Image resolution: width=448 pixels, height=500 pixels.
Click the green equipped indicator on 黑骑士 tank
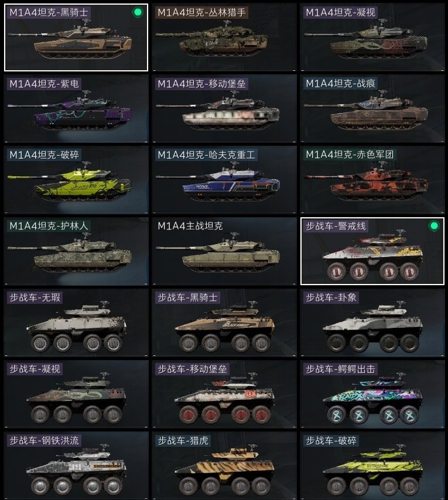point(138,12)
